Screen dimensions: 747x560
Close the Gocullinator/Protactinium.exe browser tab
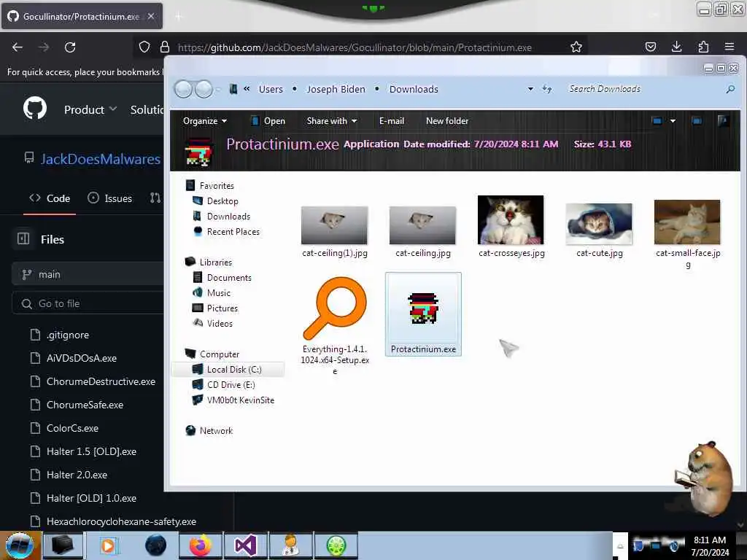150,16
